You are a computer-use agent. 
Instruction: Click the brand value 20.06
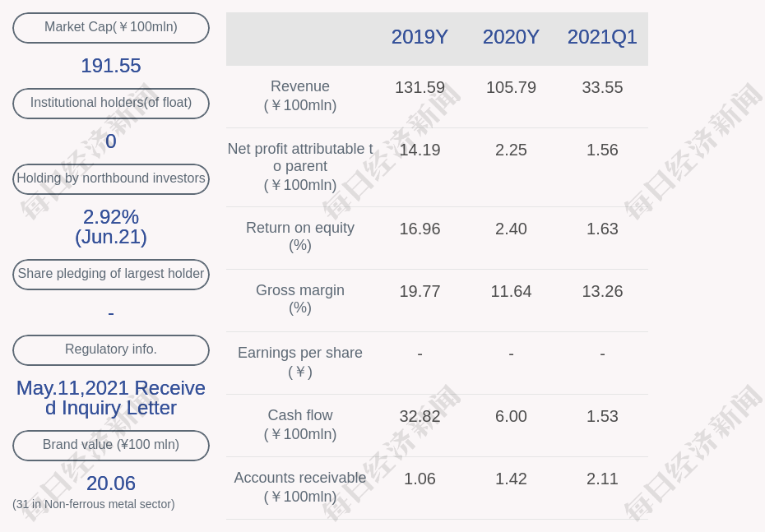111,483
